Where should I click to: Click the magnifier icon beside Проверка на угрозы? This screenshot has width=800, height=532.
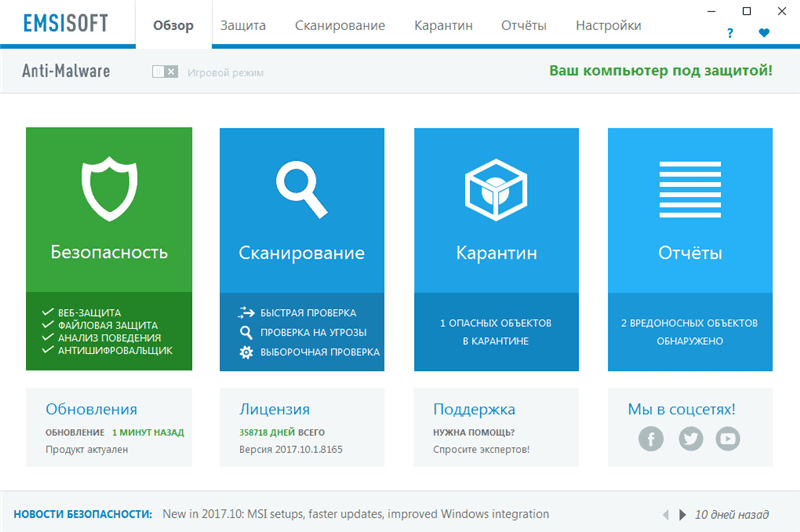pos(246,333)
